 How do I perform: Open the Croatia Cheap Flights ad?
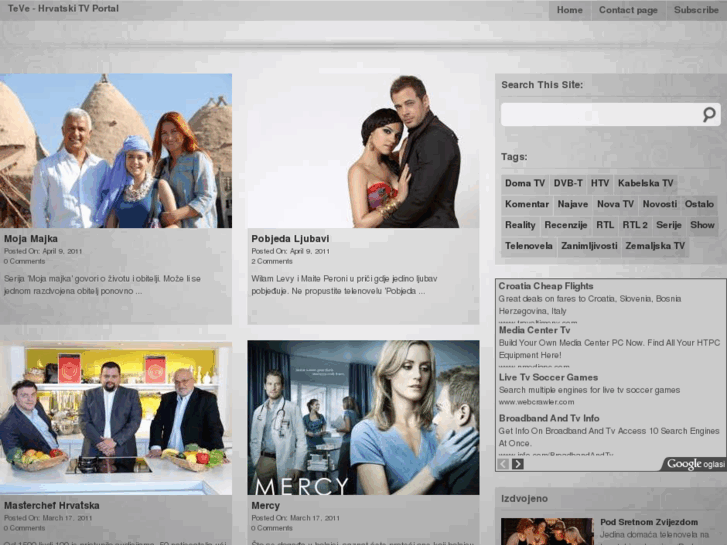tap(546, 286)
